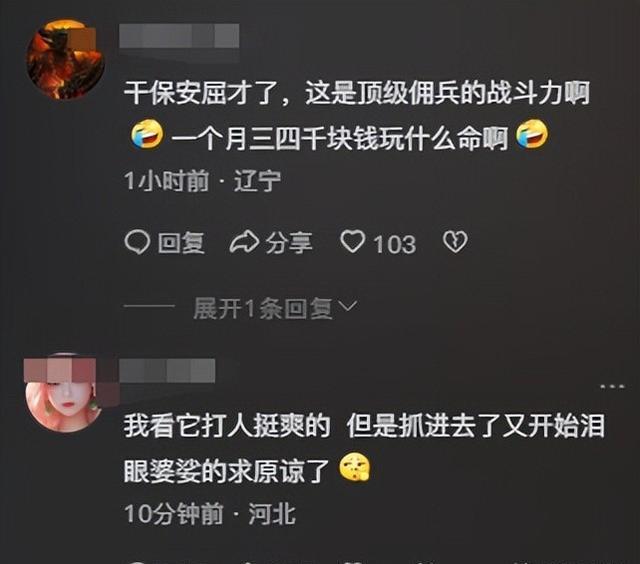Open the three-dot more options menu
Viewport: 640px width, 564px height.
612,386
